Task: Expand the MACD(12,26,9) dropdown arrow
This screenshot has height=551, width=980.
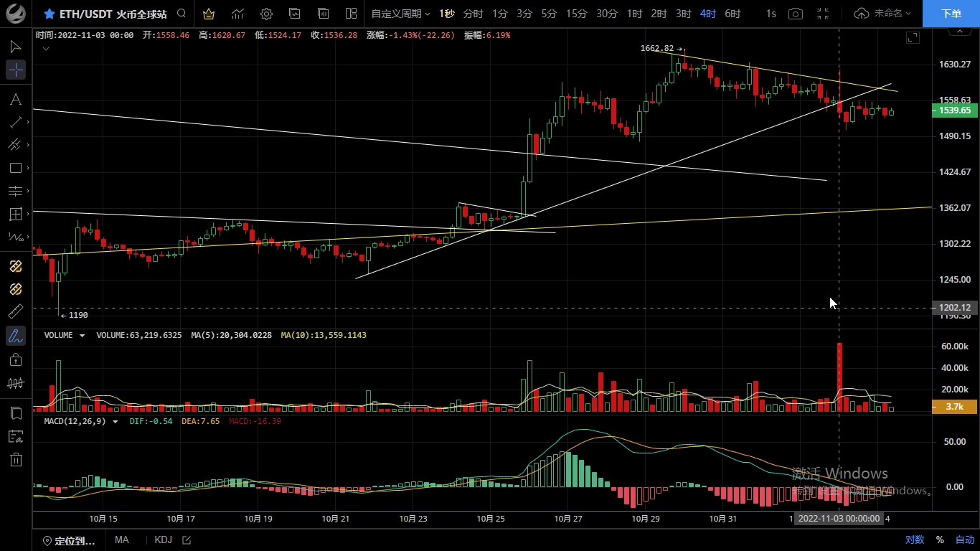Action: coord(115,421)
